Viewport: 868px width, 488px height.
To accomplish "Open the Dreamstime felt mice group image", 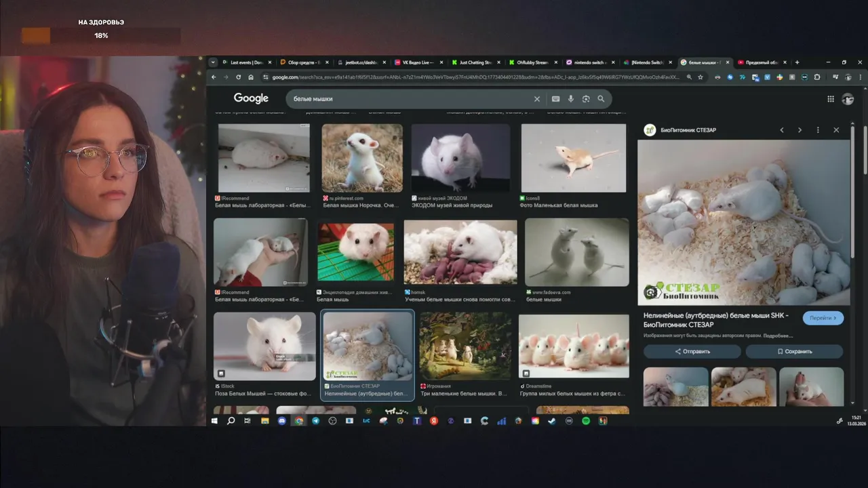I will 574,346.
